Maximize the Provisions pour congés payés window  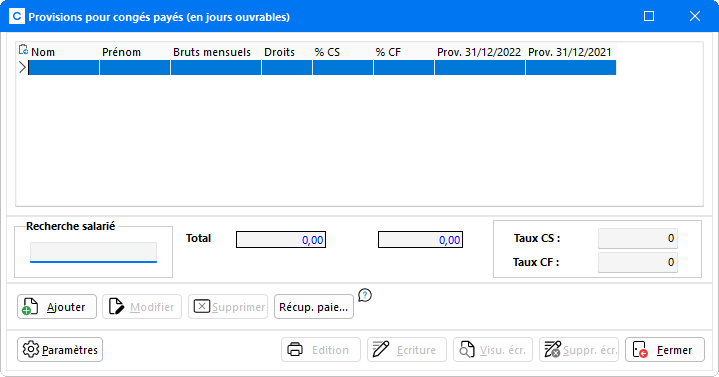point(649,17)
